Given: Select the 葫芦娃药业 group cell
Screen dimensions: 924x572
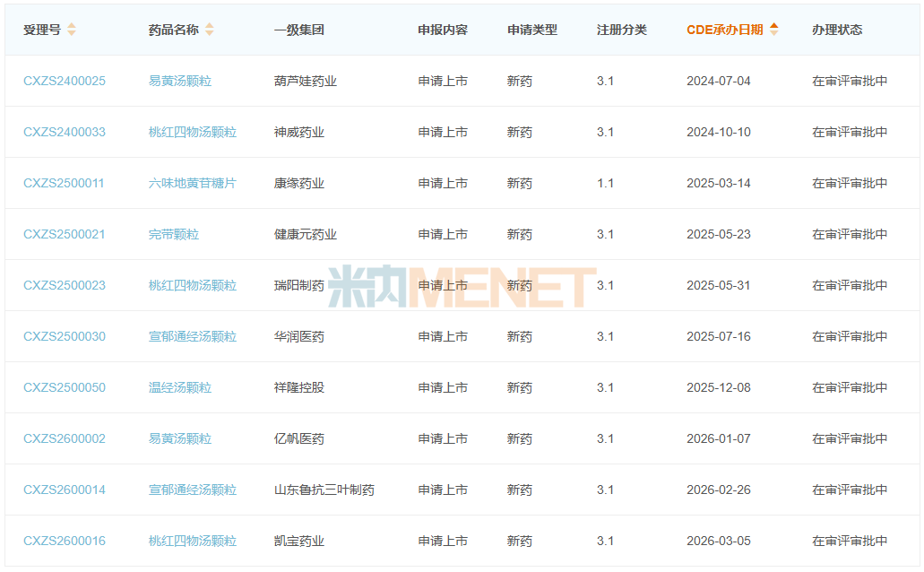Looking at the screenshot, I should pos(306,81).
